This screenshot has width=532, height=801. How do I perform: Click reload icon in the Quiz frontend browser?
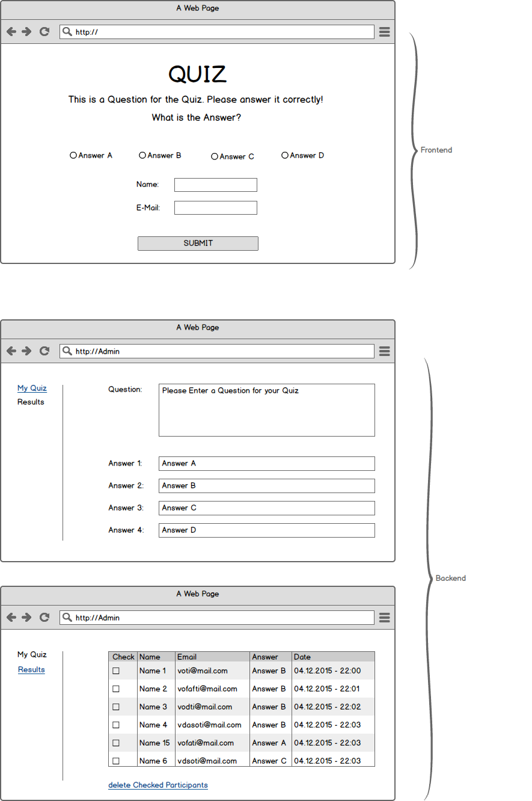44,32
